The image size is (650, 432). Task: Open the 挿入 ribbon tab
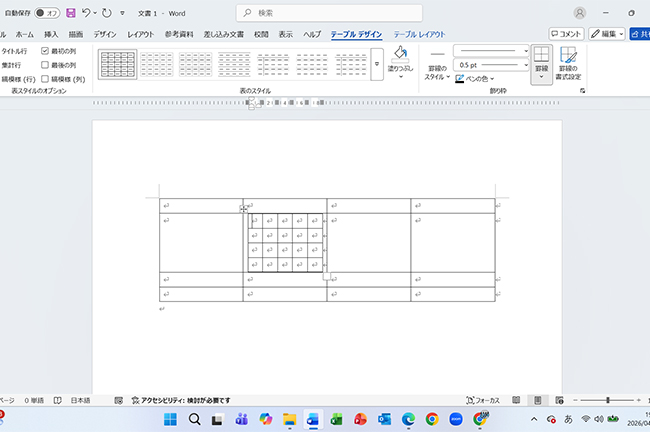pyautogui.click(x=51, y=34)
